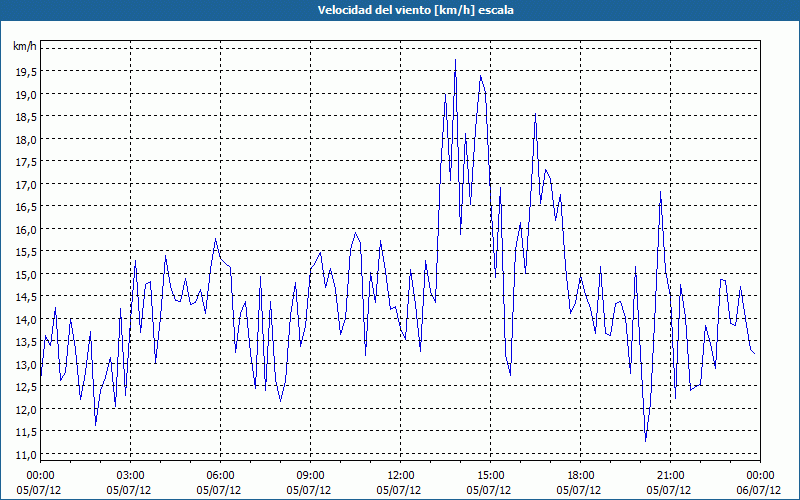Click the 05/07/12 date beneath 21:00
The image size is (800, 500).
[x=669, y=491]
